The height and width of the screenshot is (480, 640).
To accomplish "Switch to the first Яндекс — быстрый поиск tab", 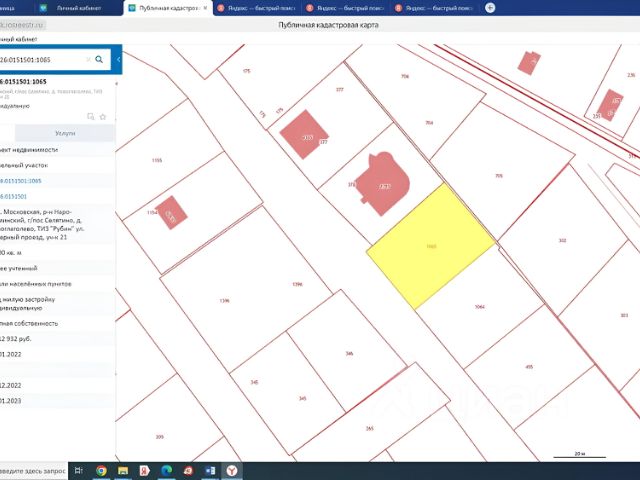I will 256,8.
